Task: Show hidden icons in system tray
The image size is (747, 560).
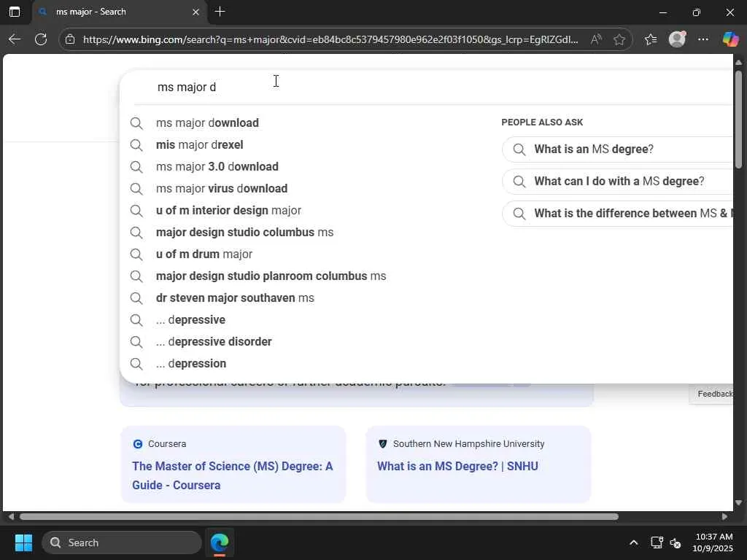Action: click(634, 542)
